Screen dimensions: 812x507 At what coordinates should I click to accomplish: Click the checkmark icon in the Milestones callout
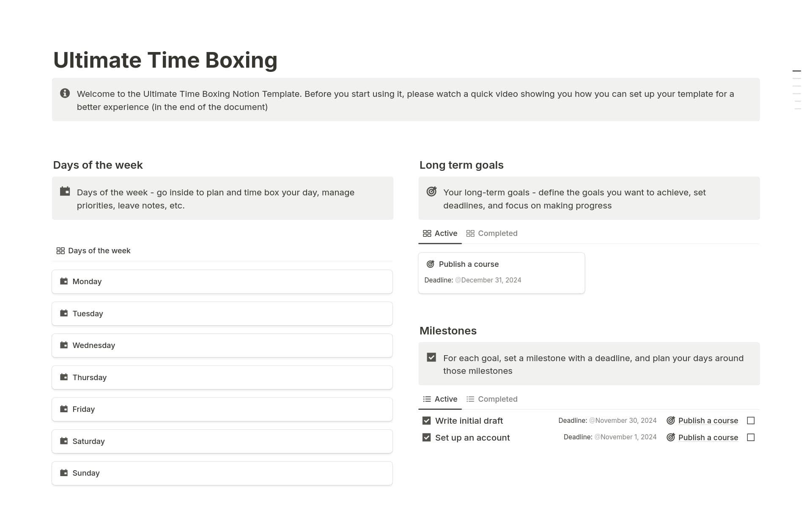point(432,357)
